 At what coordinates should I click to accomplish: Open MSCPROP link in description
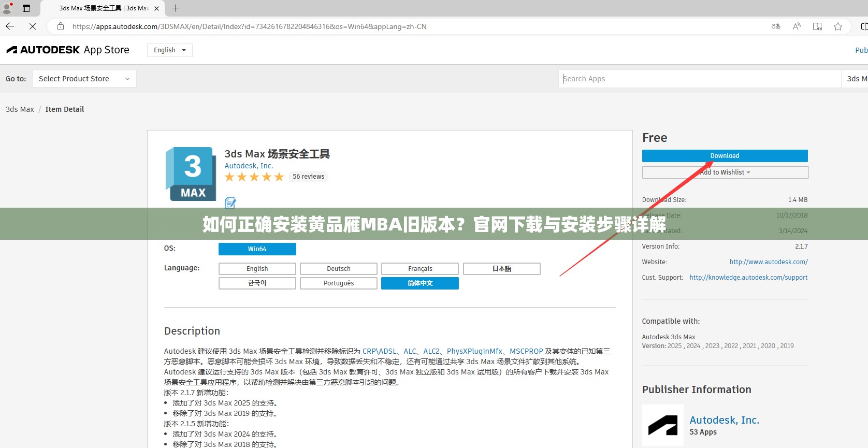(526, 351)
